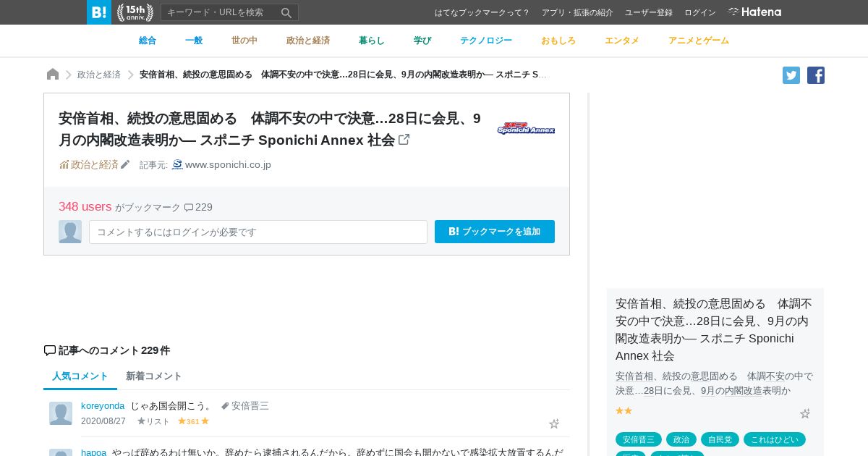Open アプリ・拡張の紹介 link

577,12
